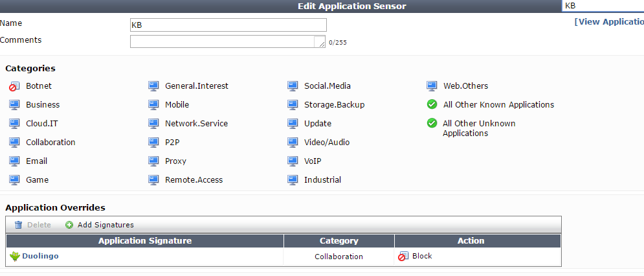Click the Proxy category monitor icon
The width and height of the screenshot is (644, 276).
pyautogui.click(x=153, y=161)
